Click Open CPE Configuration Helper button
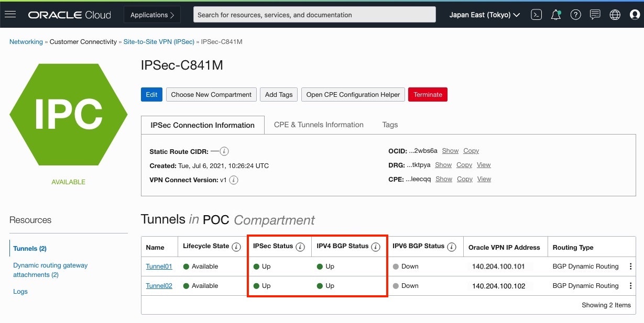 point(353,94)
